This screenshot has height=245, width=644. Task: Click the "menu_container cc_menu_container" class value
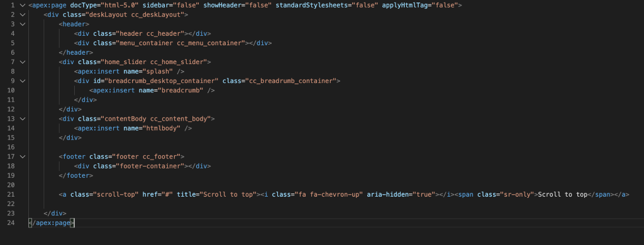(180, 43)
